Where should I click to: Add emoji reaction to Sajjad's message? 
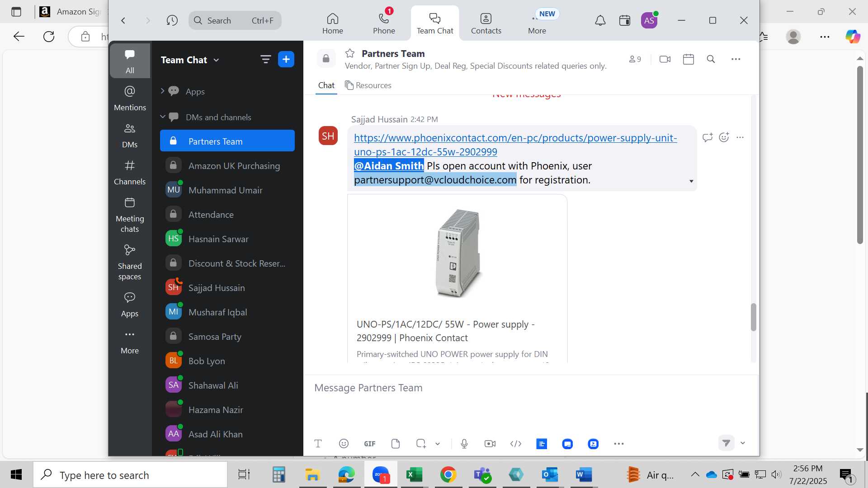[x=724, y=137]
